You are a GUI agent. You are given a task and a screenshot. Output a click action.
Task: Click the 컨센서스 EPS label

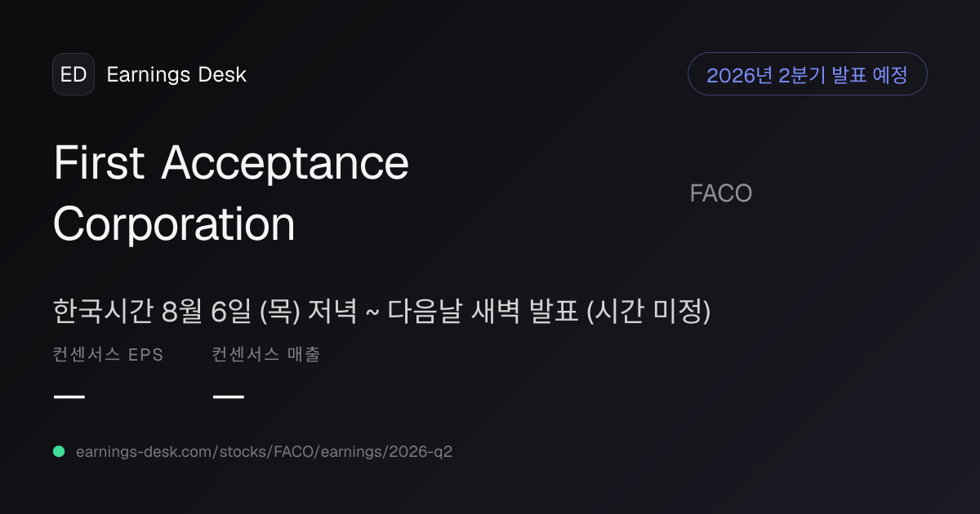[108, 355]
